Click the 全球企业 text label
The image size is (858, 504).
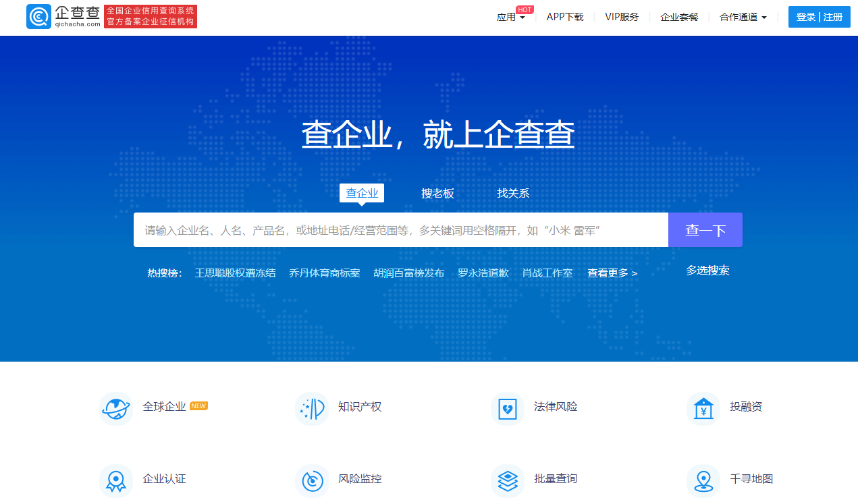[164, 407]
